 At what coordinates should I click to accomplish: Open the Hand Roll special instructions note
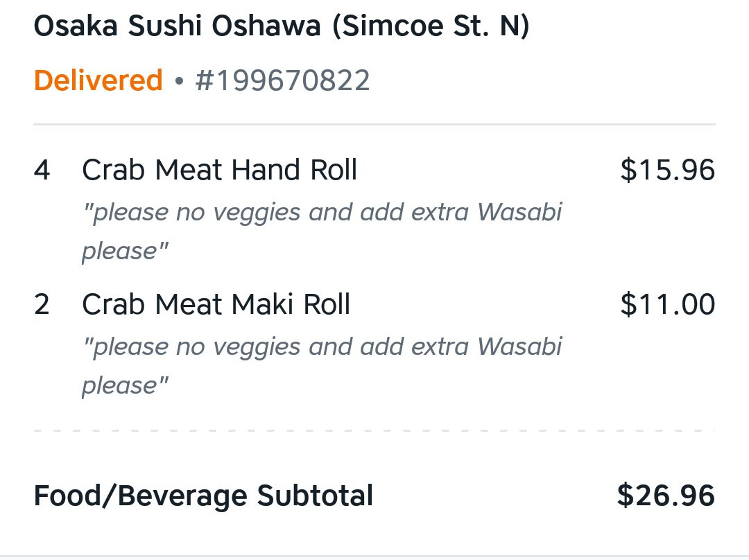click(x=322, y=231)
